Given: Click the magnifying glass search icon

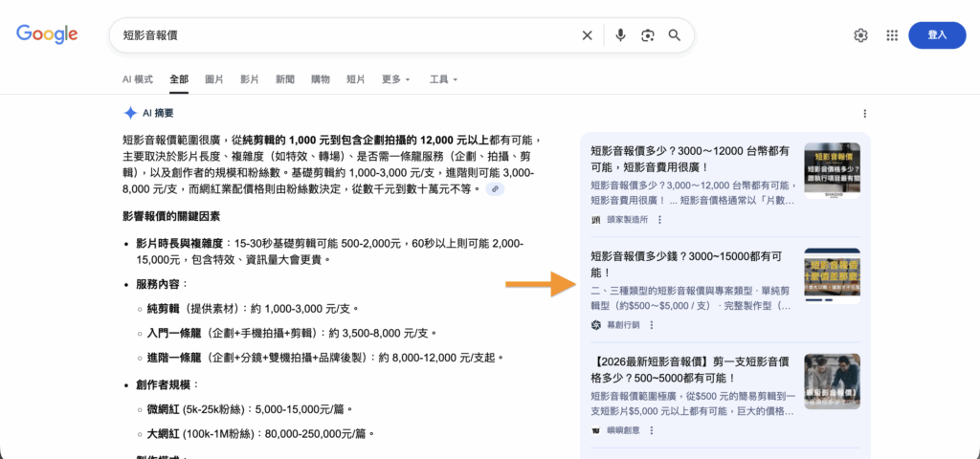Looking at the screenshot, I should tap(675, 35).
